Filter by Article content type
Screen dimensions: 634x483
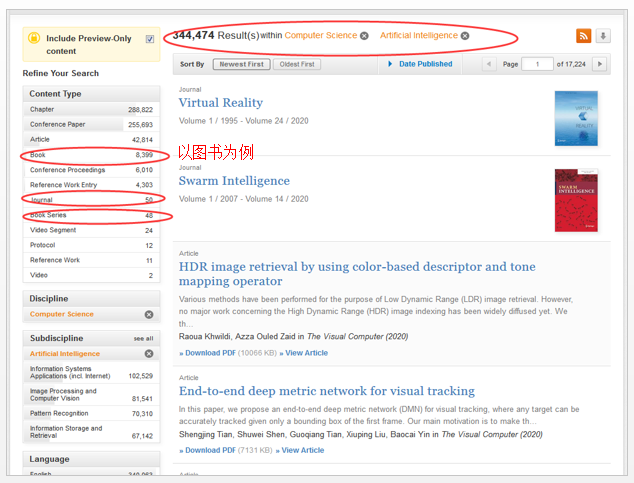(91, 139)
